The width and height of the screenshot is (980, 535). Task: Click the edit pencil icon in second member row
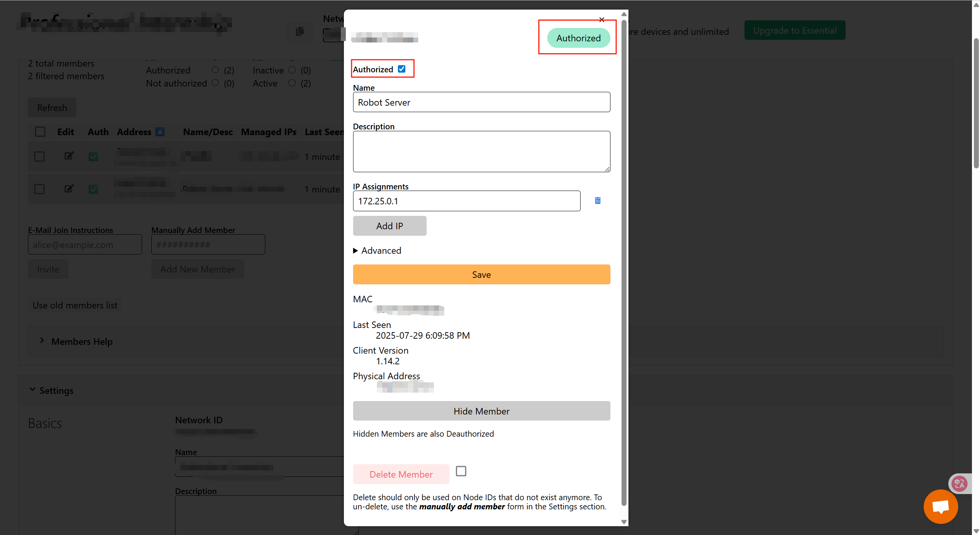point(69,189)
